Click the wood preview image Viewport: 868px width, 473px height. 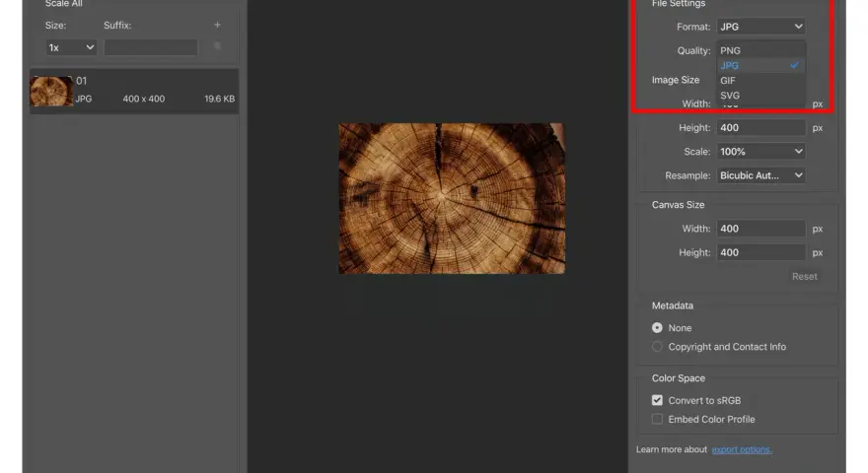[x=452, y=198]
